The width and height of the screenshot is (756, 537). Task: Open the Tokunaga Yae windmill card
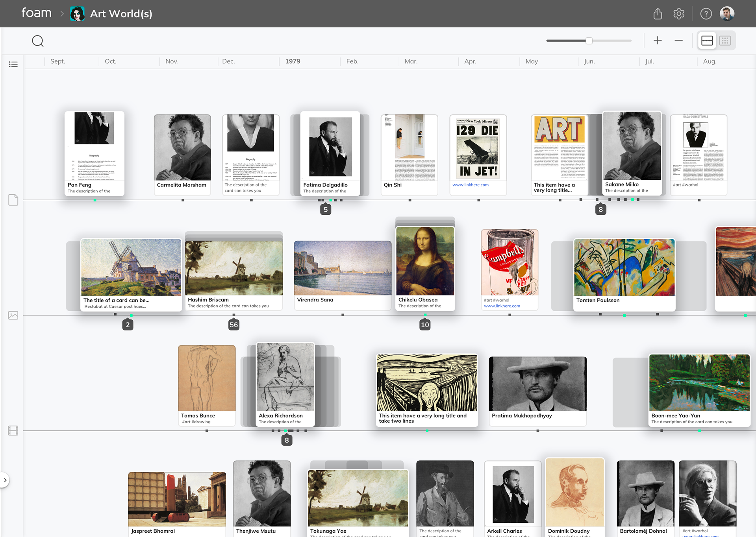(358, 503)
